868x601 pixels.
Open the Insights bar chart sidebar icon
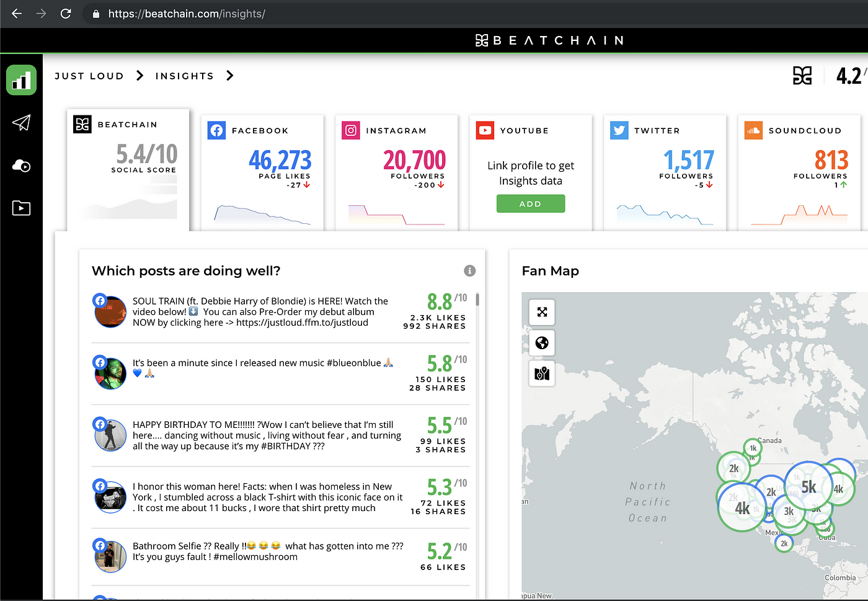(x=21, y=80)
